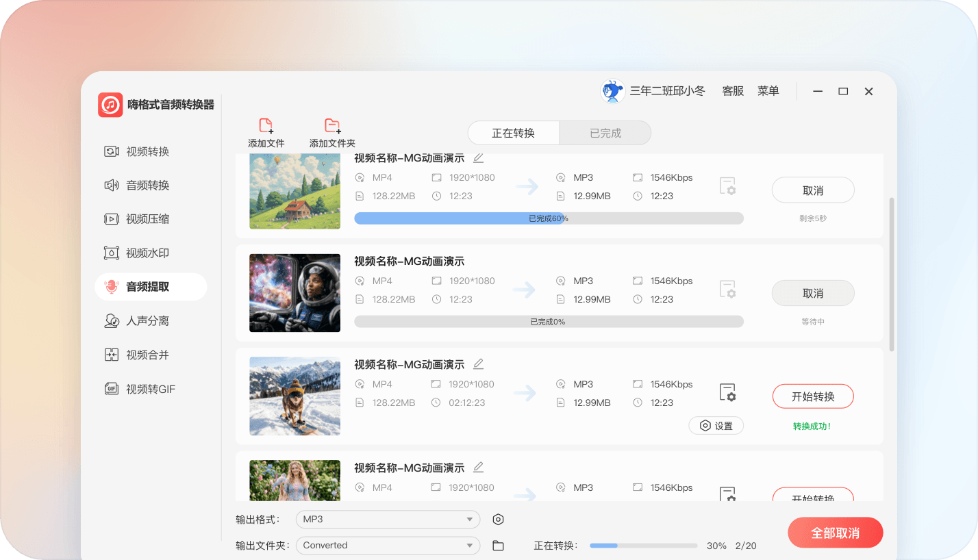Open file settings icon for snow dog video
978x560 pixels.
coord(727,392)
